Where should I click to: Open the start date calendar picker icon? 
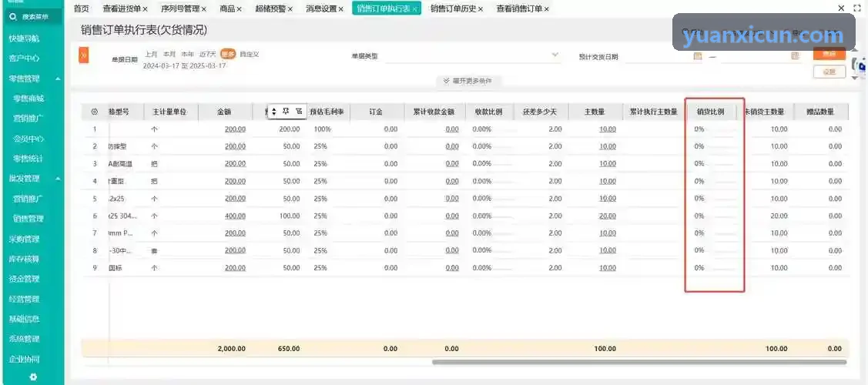(698, 56)
